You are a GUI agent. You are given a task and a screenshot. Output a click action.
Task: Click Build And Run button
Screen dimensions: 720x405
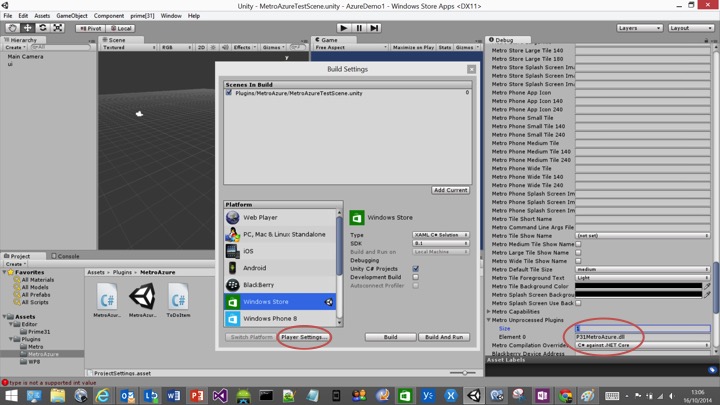pos(444,337)
